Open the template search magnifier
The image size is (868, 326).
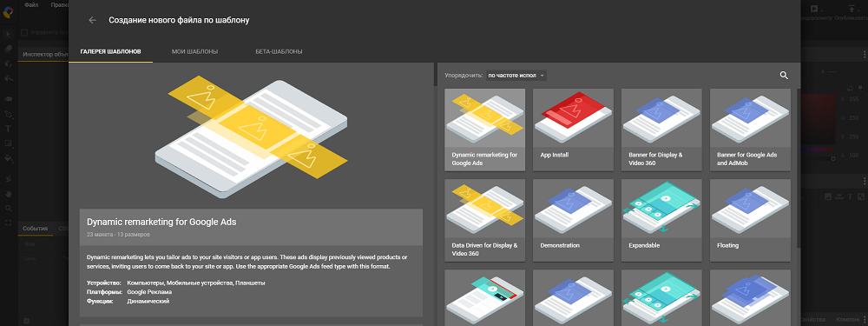pos(784,76)
